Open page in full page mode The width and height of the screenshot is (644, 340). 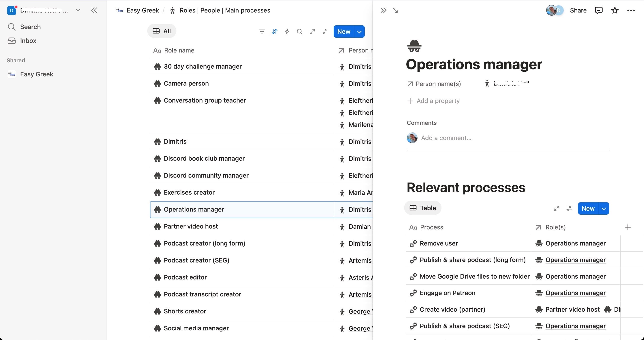tap(395, 10)
